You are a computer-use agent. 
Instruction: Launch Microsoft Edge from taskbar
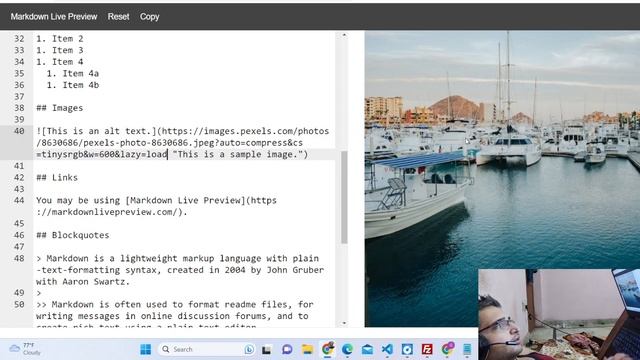(x=347, y=349)
